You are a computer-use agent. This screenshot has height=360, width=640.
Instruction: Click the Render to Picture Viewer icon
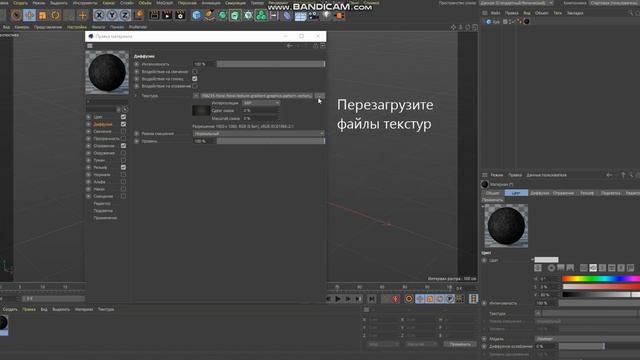(x=167, y=16)
